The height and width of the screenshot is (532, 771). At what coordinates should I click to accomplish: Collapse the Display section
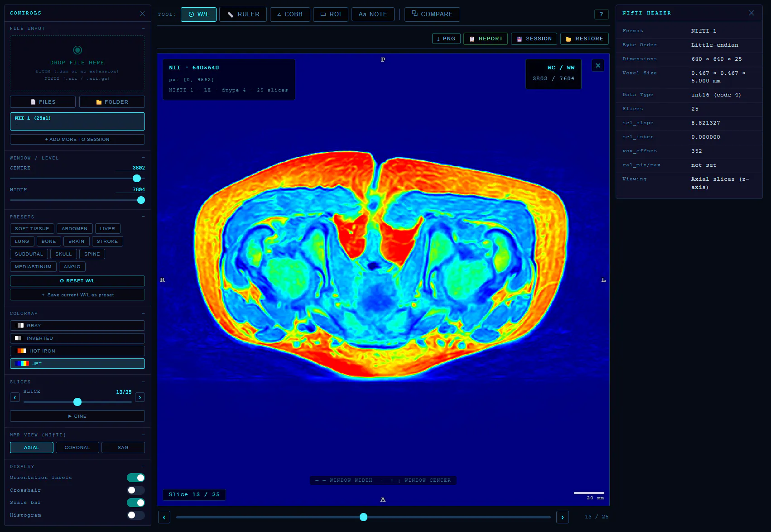point(143,467)
